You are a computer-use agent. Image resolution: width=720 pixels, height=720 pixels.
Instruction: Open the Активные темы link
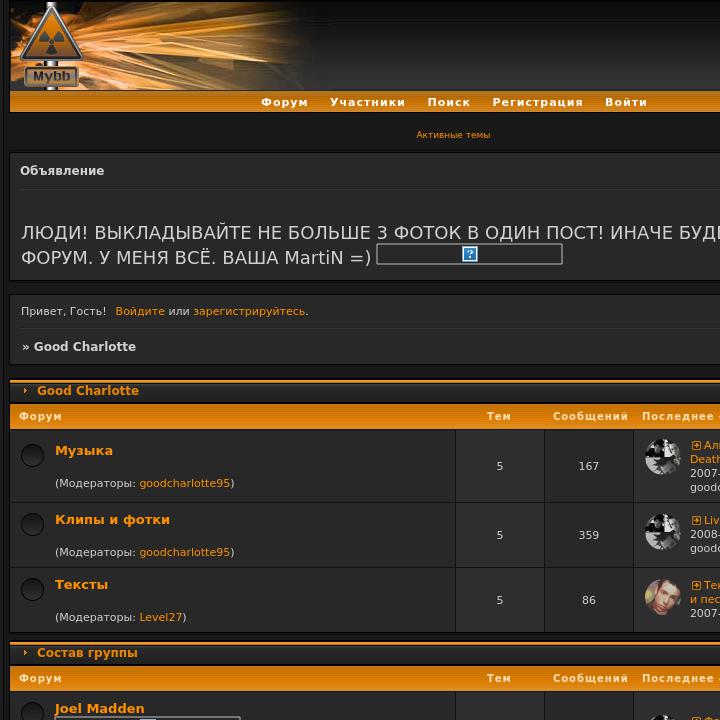(453, 135)
